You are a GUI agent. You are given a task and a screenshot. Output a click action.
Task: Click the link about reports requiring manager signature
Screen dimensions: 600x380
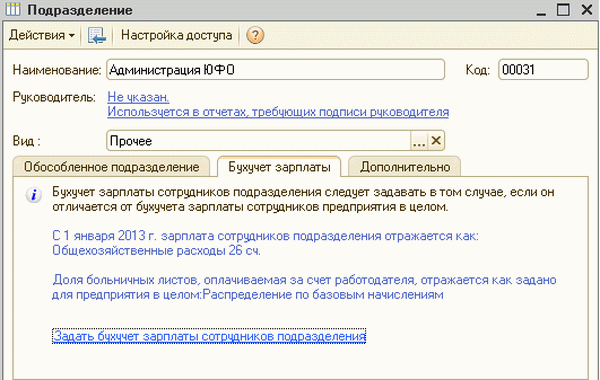278,112
